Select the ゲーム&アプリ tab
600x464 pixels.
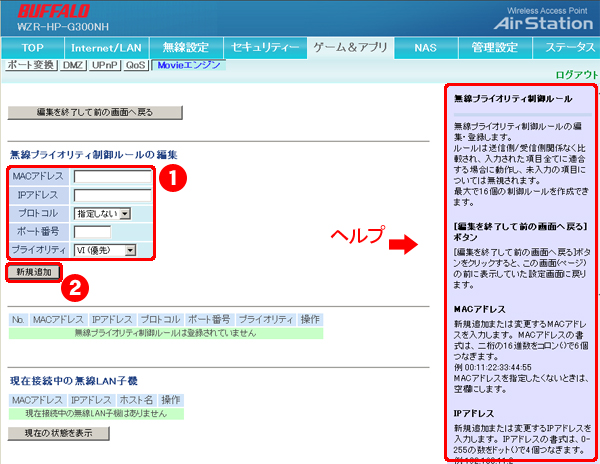click(x=351, y=48)
